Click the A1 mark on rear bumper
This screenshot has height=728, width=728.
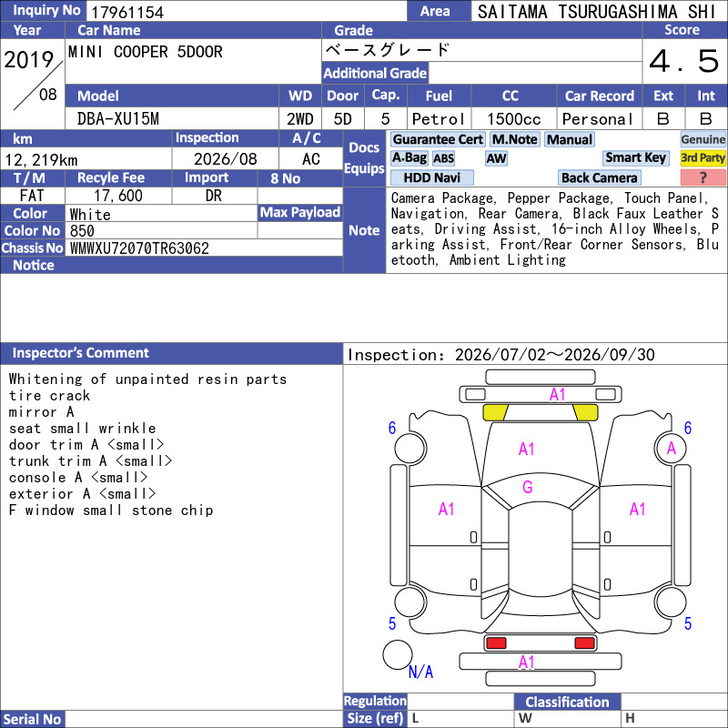coord(527,662)
